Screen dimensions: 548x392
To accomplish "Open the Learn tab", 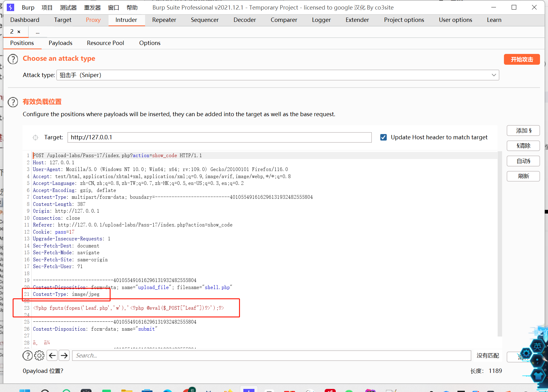I will coord(494,20).
